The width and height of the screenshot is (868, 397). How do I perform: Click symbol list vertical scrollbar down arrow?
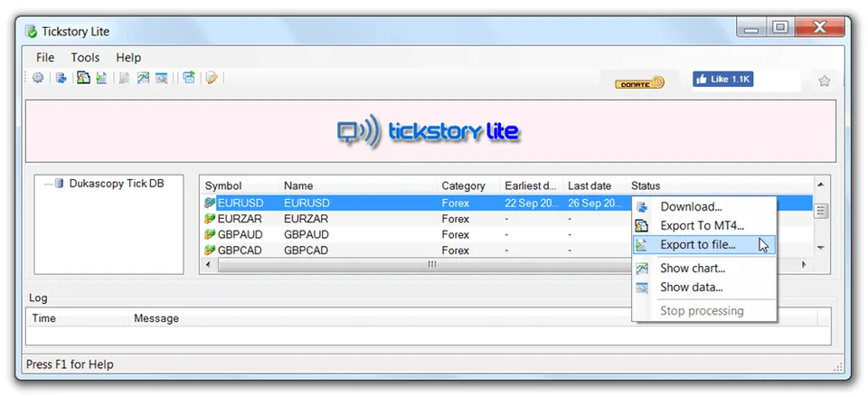click(x=822, y=248)
